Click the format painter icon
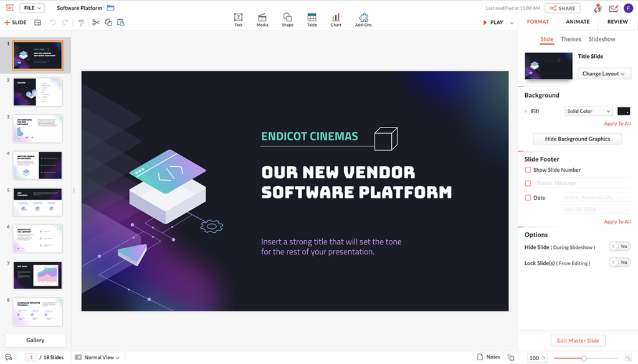 click(x=81, y=22)
